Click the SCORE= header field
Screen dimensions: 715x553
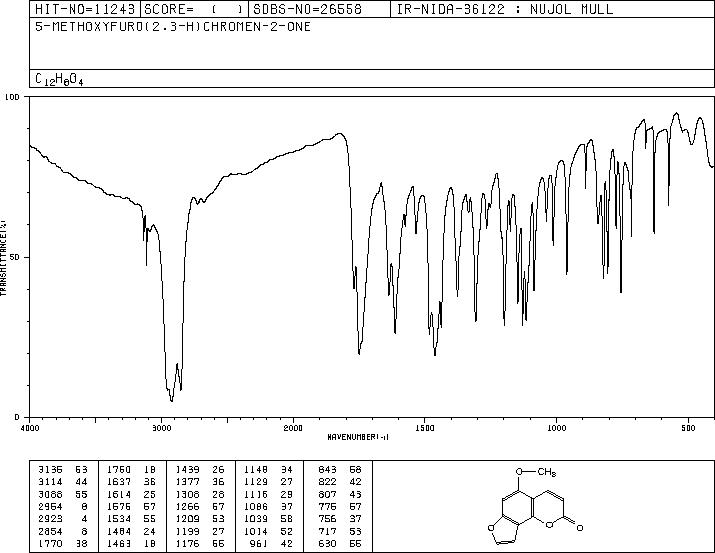194,9
